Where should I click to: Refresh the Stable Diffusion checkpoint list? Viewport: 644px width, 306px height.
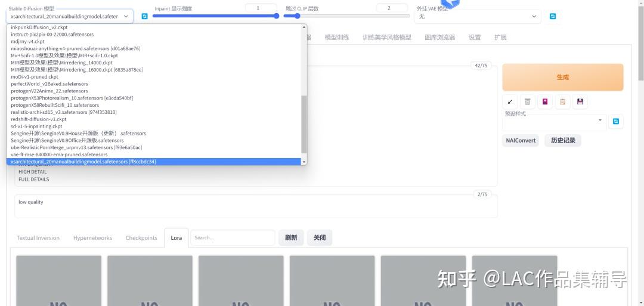[x=144, y=17]
